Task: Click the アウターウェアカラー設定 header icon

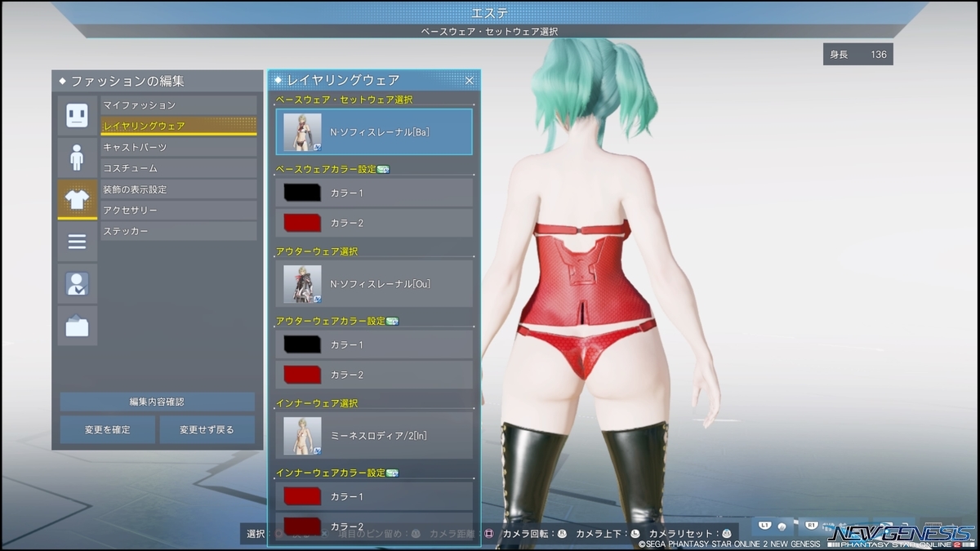Action: coord(392,321)
